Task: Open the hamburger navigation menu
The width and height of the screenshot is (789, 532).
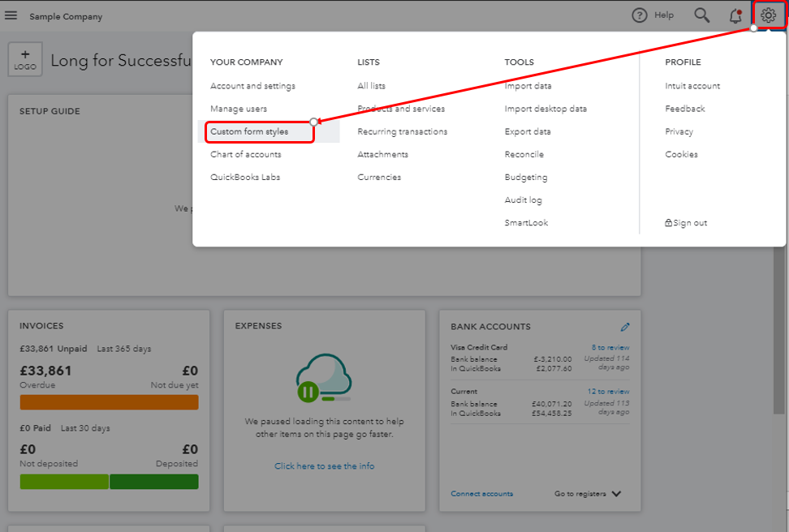Action: pos(11,15)
